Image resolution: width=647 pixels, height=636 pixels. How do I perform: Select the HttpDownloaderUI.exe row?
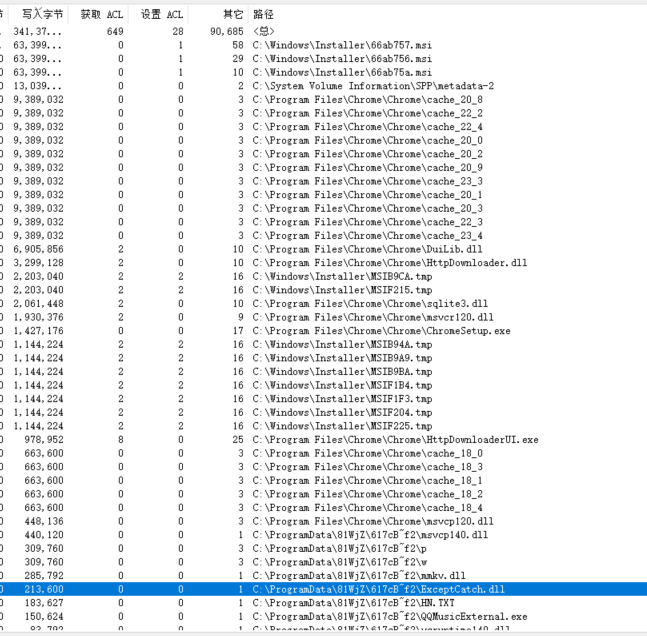click(x=395, y=439)
